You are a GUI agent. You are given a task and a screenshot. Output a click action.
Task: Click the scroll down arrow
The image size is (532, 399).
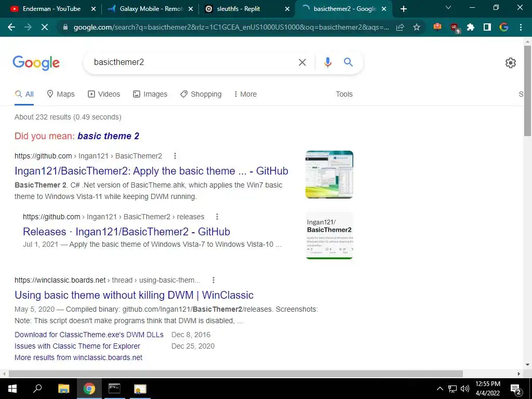[527, 365]
